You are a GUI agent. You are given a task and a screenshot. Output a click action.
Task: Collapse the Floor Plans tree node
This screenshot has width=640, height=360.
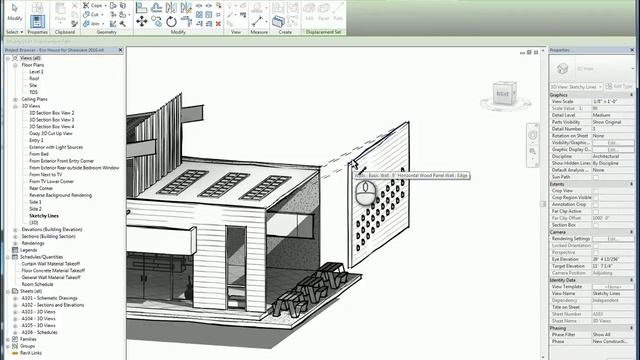(x=15, y=65)
